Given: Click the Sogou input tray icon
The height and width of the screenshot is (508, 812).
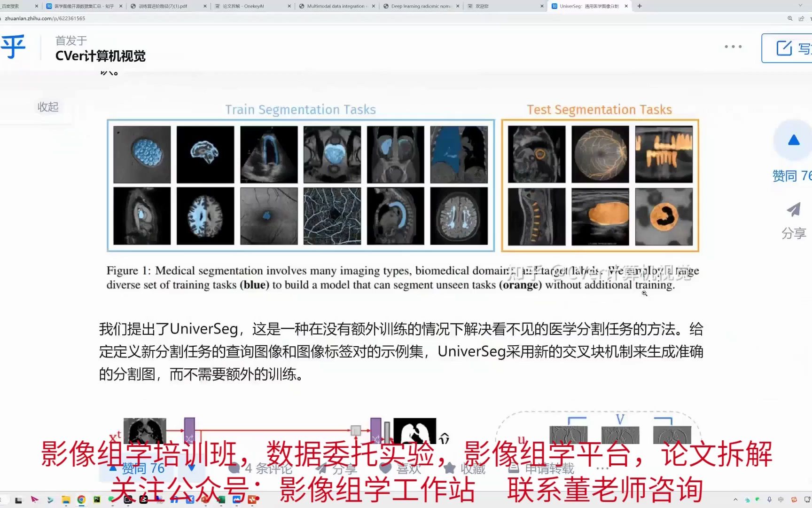Looking at the screenshot, I should pos(794,500).
